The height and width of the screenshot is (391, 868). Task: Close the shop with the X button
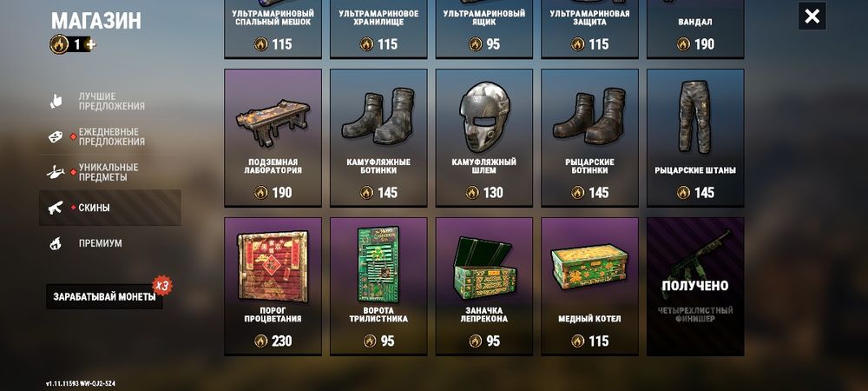click(x=812, y=16)
